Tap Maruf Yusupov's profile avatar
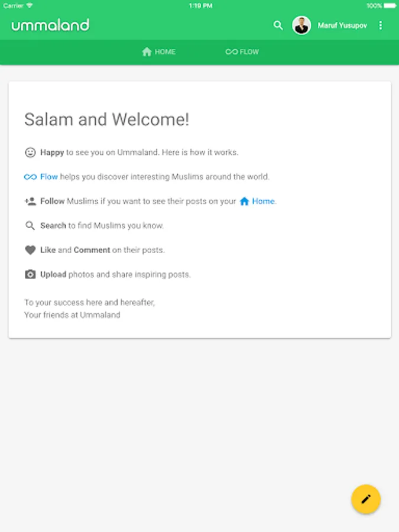 [x=301, y=25]
